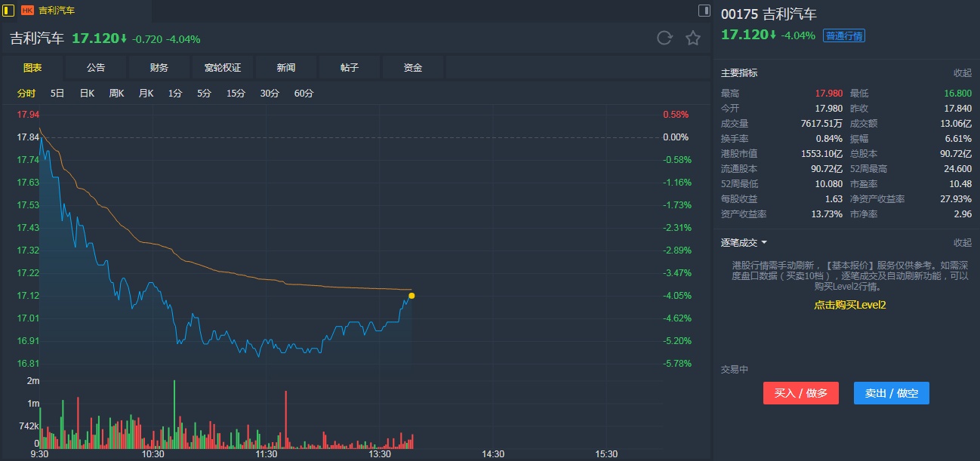Collapse the 主要指标 section with 收起
Image resolution: width=980 pixels, height=461 pixels.
pos(962,73)
